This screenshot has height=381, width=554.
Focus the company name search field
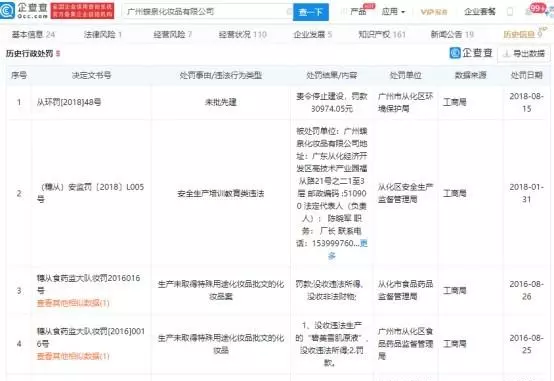[207, 12]
